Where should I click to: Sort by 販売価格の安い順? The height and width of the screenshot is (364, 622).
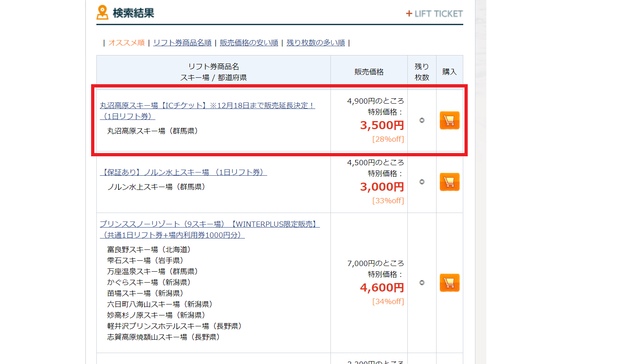click(249, 43)
